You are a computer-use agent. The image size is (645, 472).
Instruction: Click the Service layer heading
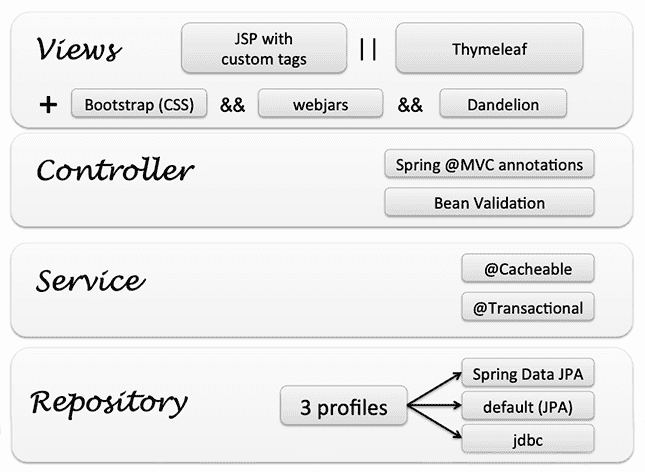click(90, 281)
